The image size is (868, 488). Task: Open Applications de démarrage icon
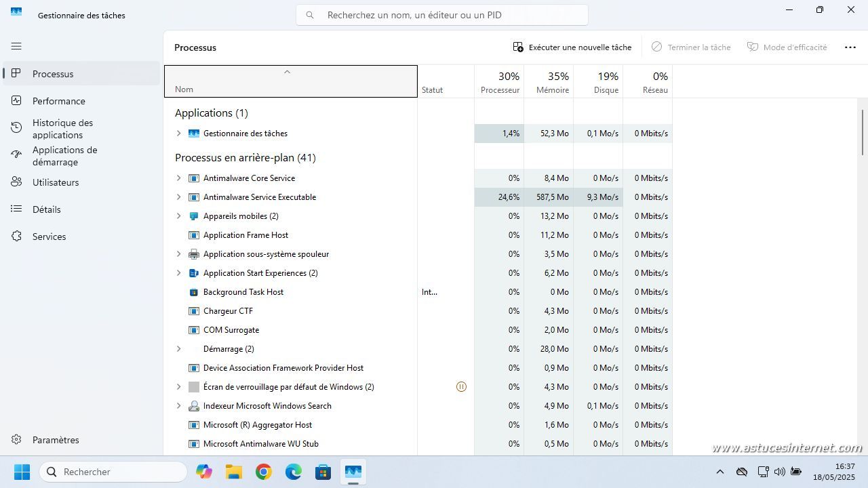pyautogui.click(x=16, y=155)
